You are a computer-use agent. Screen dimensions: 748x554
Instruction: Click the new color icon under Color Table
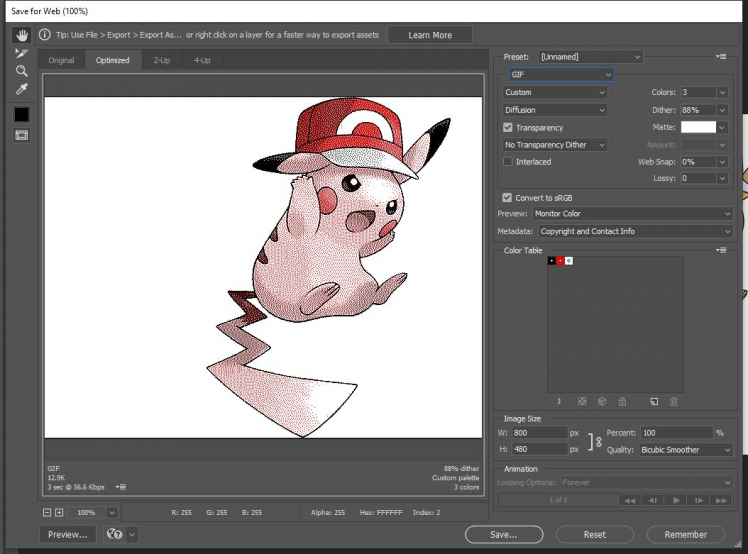click(x=653, y=401)
